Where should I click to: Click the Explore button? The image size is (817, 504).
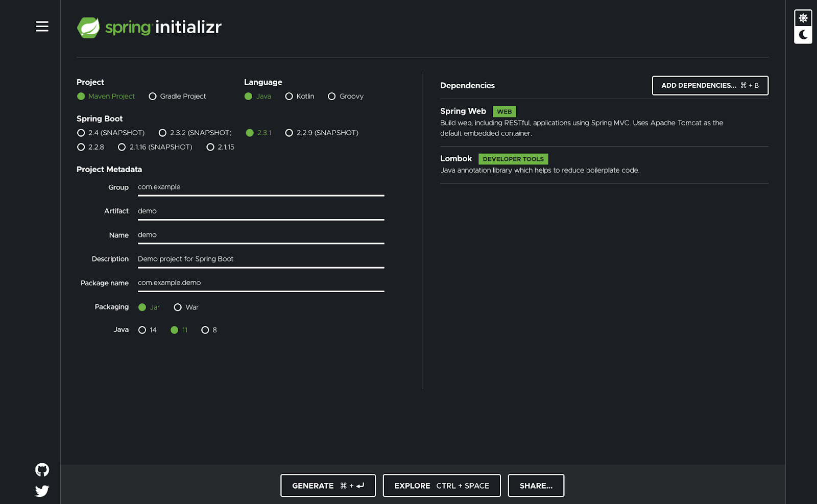[x=442, y=486]
